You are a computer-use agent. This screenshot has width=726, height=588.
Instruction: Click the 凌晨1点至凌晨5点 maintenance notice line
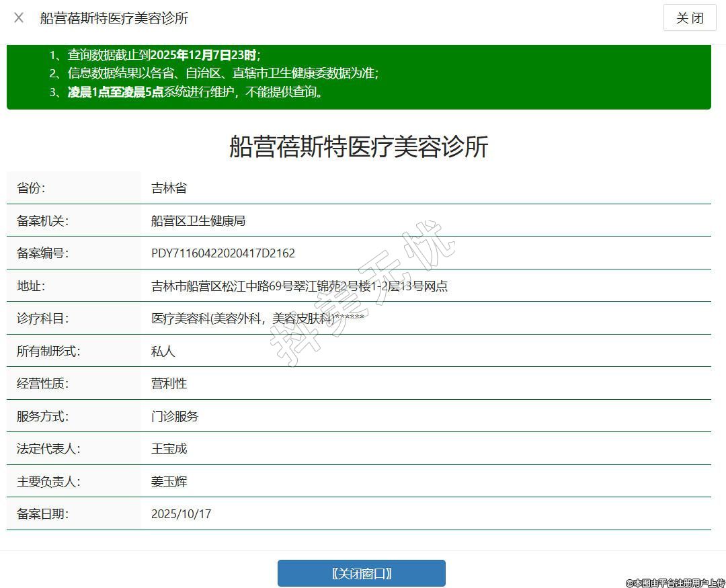point(195,92)
